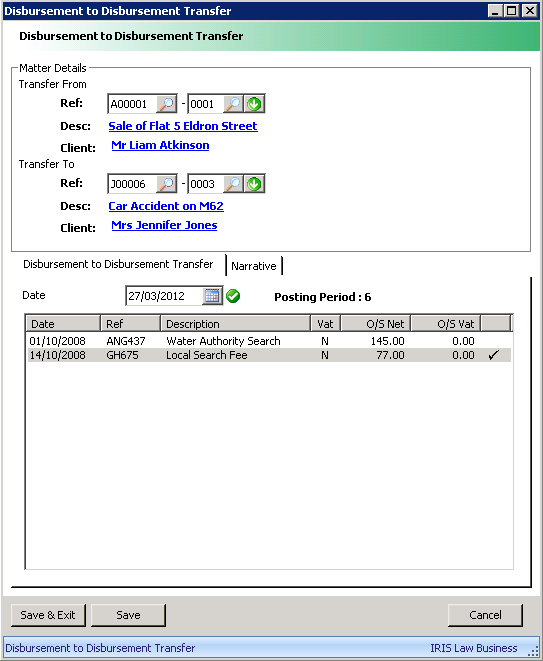
Task: Close the Disbursement Transfer window
Action: [530, 11]
